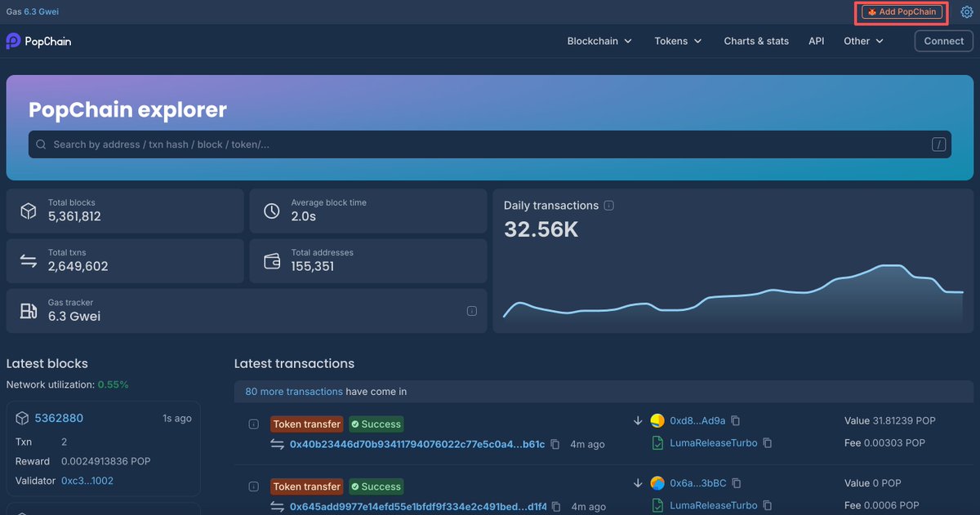Open the Daily transactions info icon
The image size is (980, 515).
(608, 206)
